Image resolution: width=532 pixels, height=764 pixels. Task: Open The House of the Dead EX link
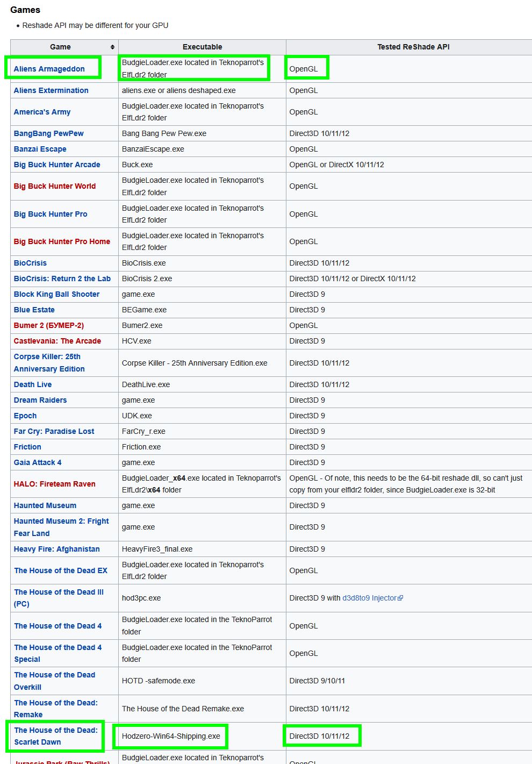[x=61, y=570]
